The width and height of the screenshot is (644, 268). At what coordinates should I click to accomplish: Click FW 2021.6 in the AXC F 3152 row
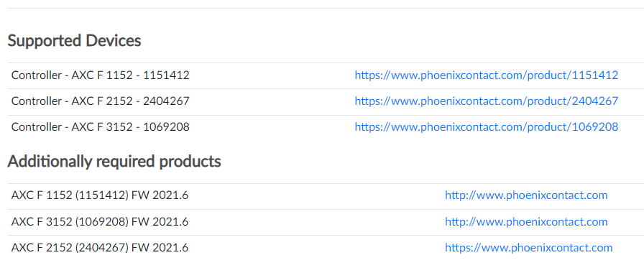coord(160,222)
